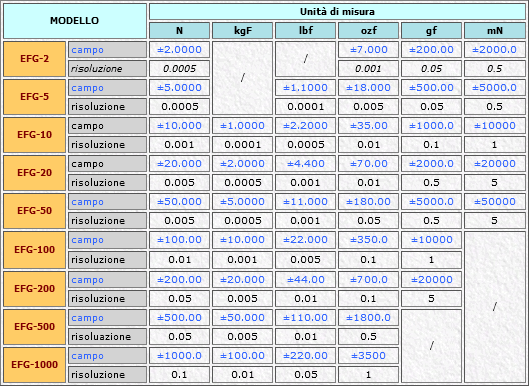529x386 pixels.
Task: Select EFG-20 mN resolution 5
Action: pos(495,183)
